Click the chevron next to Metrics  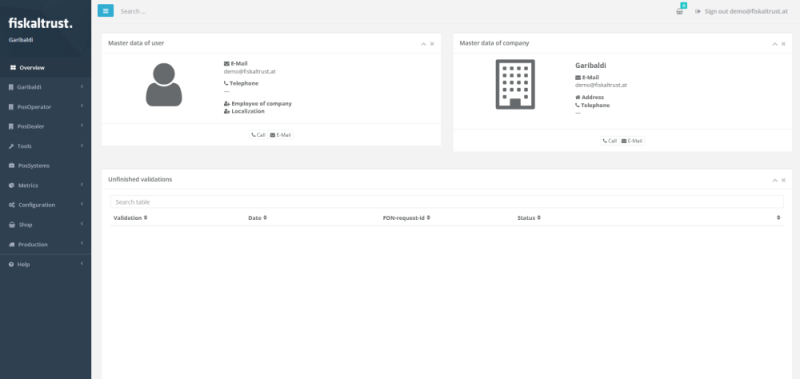click(x=82, y=185)
